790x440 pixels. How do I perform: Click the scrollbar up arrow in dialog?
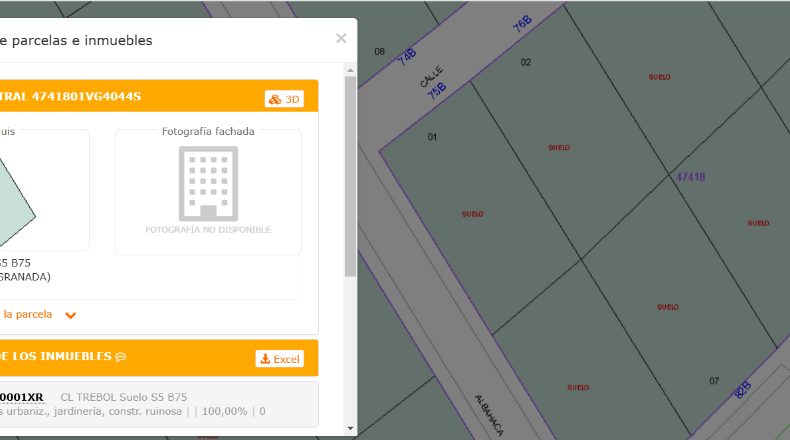coord(350,71)
